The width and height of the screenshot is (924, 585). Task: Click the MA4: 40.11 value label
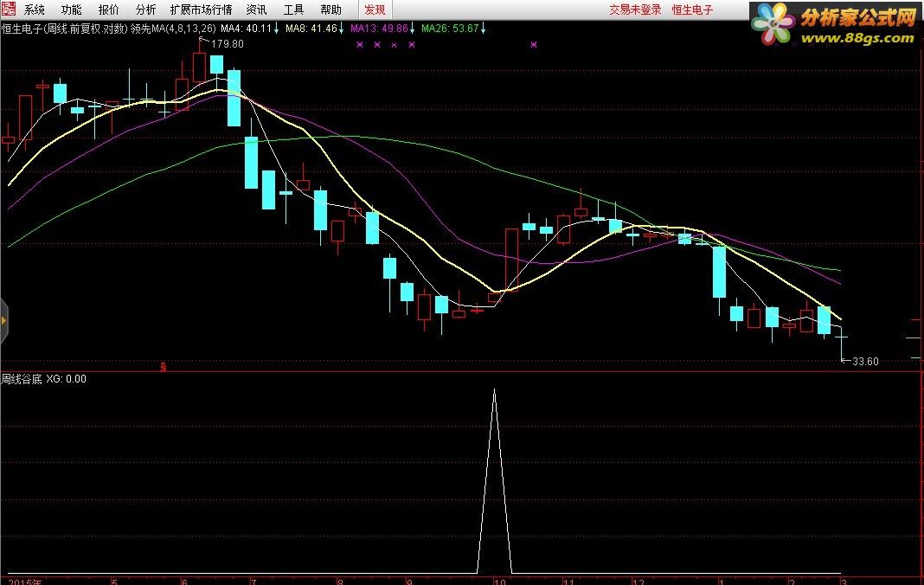coord(247,28)
